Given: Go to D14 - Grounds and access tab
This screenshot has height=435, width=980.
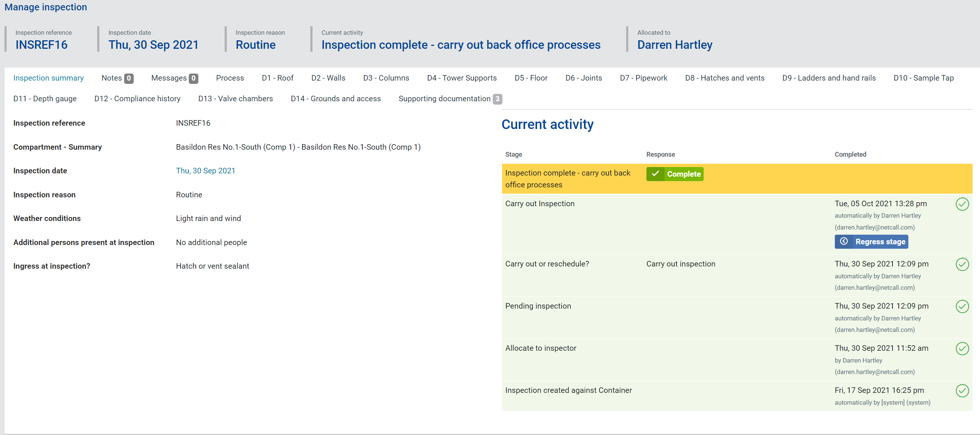Looking at the screenshot, I should (335, 99).
